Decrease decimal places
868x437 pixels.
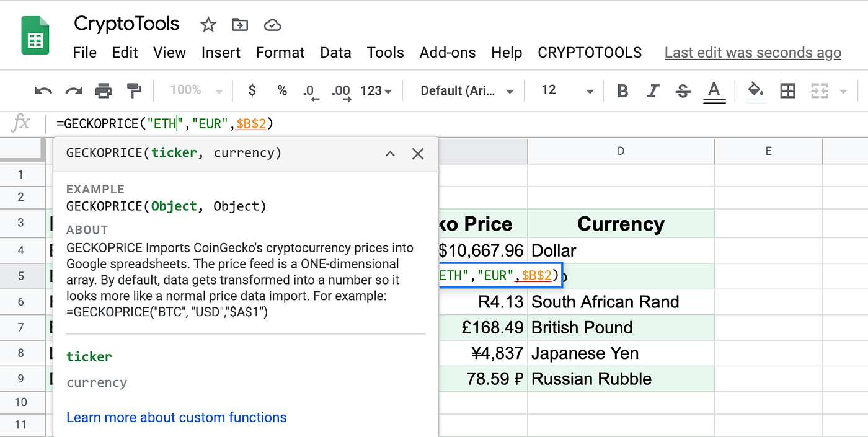coord(311,92)
